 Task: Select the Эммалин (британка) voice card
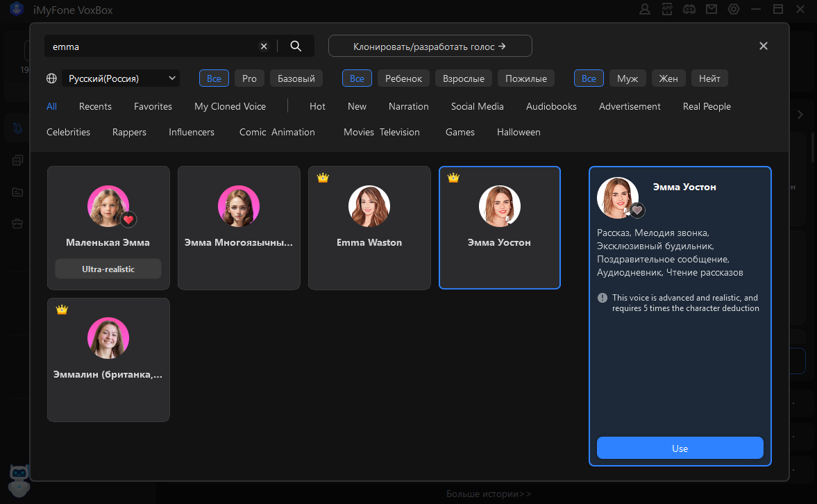tap(108, 360)
